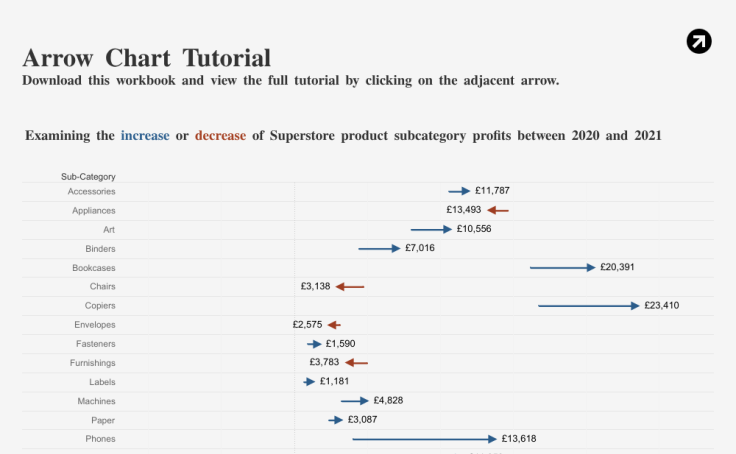Select the red arrow for Appliances
Viewport: 736px width, 454px height.
(x=498, y=210)
